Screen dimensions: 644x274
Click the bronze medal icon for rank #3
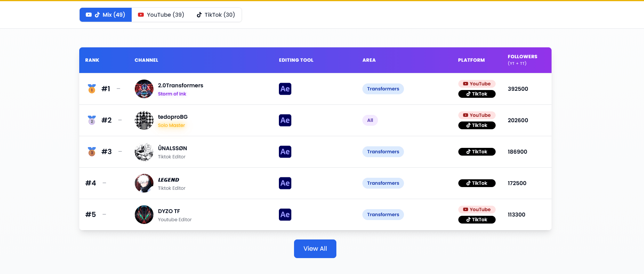pyautogui.click(x=92, y=152)
